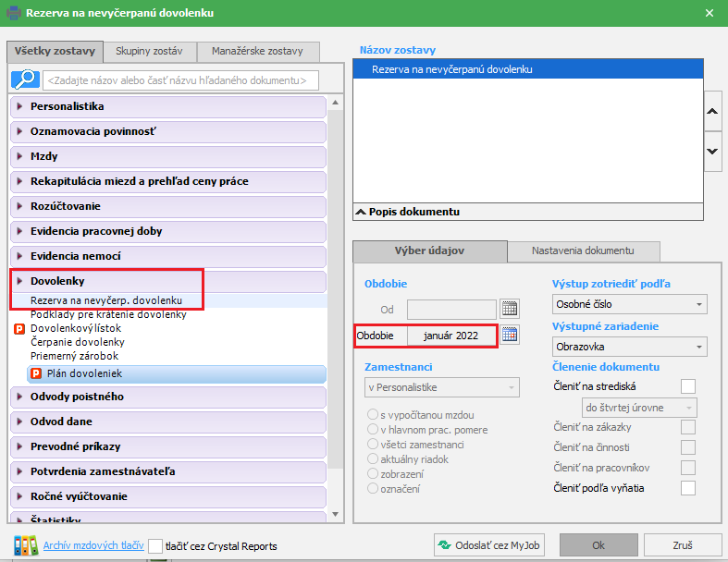
Task: Close the Rezerva na nevyčerpanú dovolenku dialog
Action: (709, 13)
